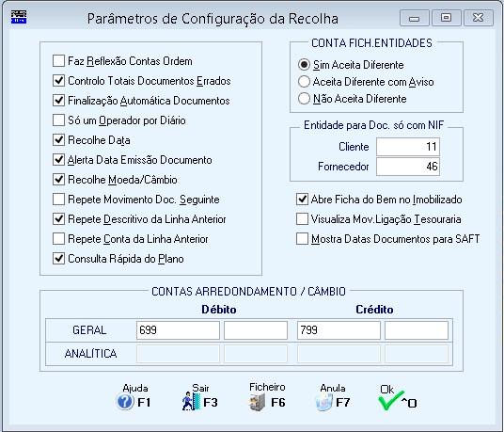Toggle Só um Operador por Diário
504x432 pixels.
[x=58, y=120]
